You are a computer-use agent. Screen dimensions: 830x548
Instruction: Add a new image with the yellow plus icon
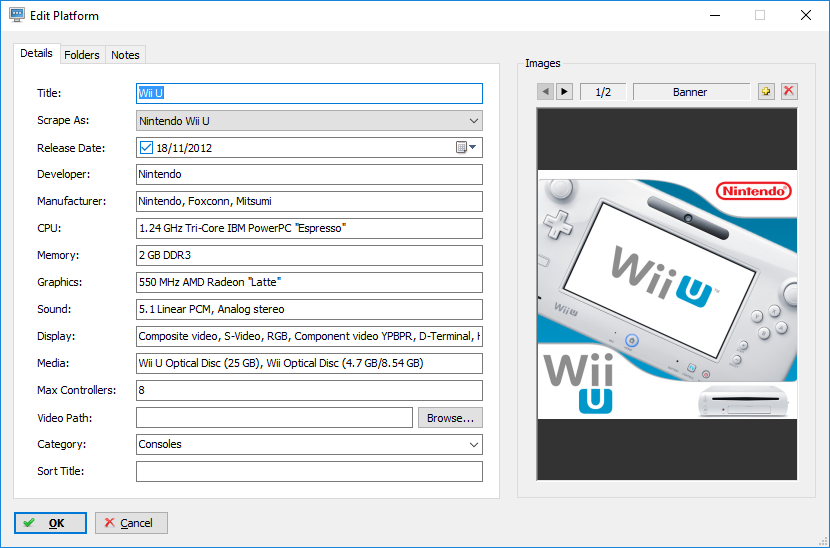766,92
